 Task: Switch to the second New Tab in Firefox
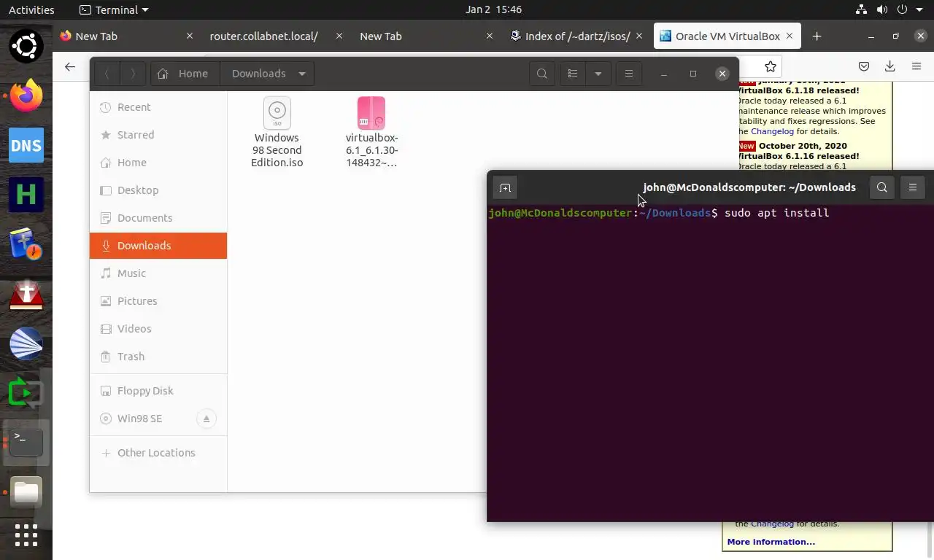[x=422, y=36]
